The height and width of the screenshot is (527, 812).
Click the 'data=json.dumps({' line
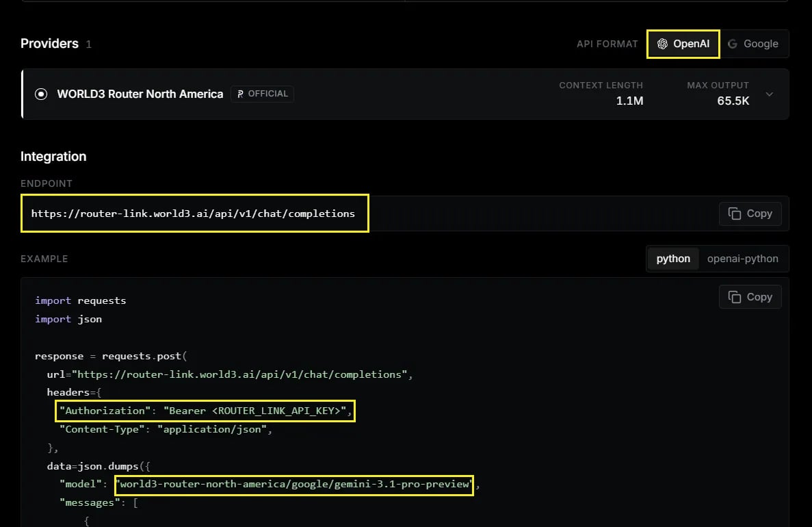99,466
